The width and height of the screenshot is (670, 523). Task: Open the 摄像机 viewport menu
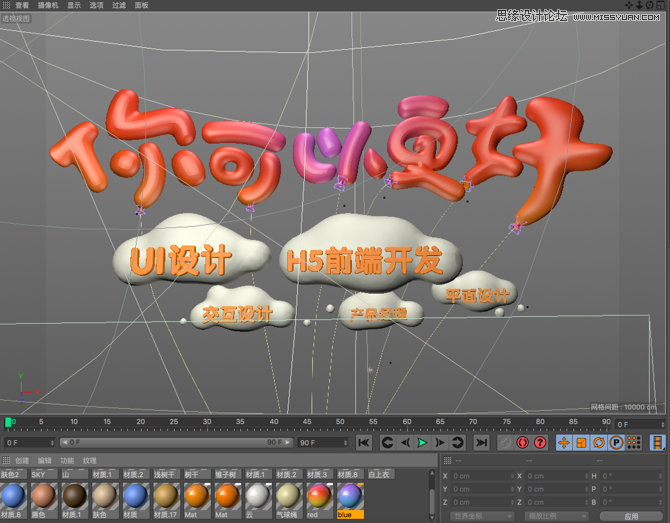tap(48, 5)
